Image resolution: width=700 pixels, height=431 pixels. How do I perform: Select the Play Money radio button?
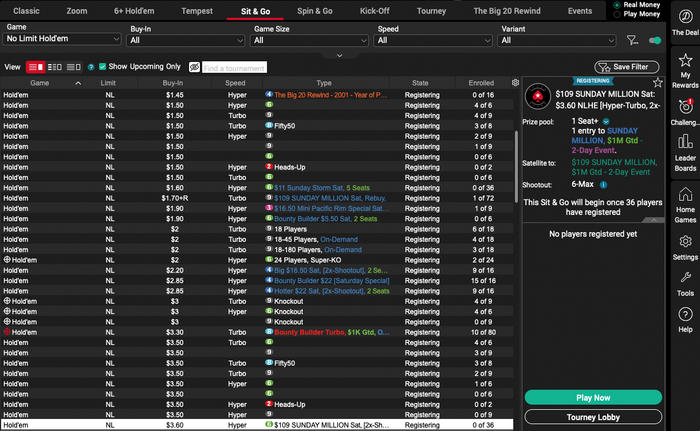click(x=615, y=16)
